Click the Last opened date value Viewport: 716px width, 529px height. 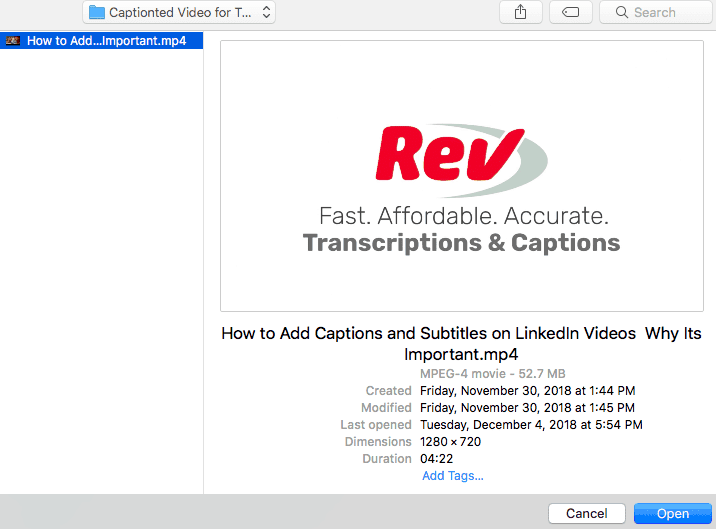click(531, 424)
